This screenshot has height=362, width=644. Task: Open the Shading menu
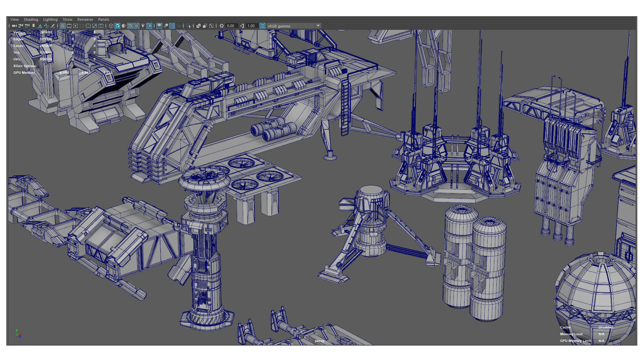[31, 19]
